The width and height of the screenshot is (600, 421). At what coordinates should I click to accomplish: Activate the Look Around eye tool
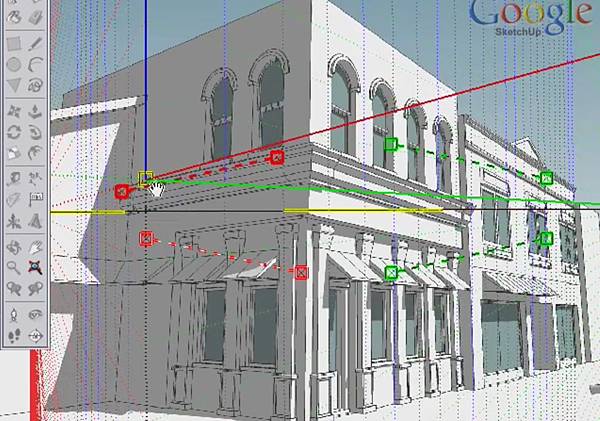pos(35,315)
